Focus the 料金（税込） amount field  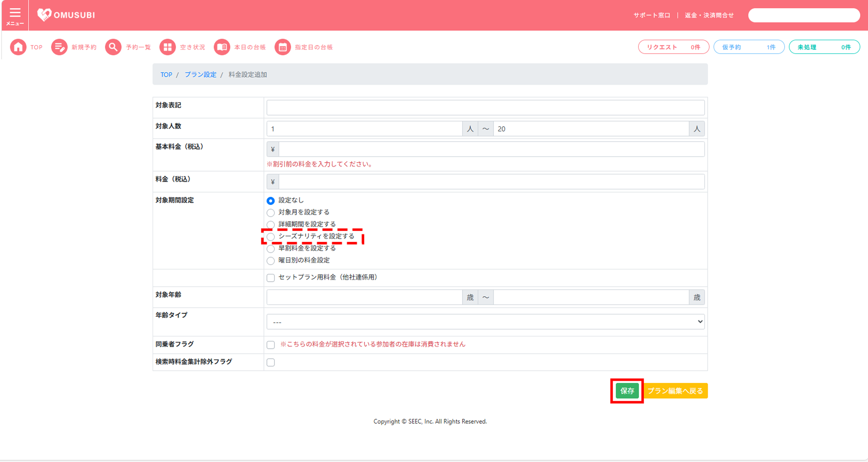click(492, 182)
